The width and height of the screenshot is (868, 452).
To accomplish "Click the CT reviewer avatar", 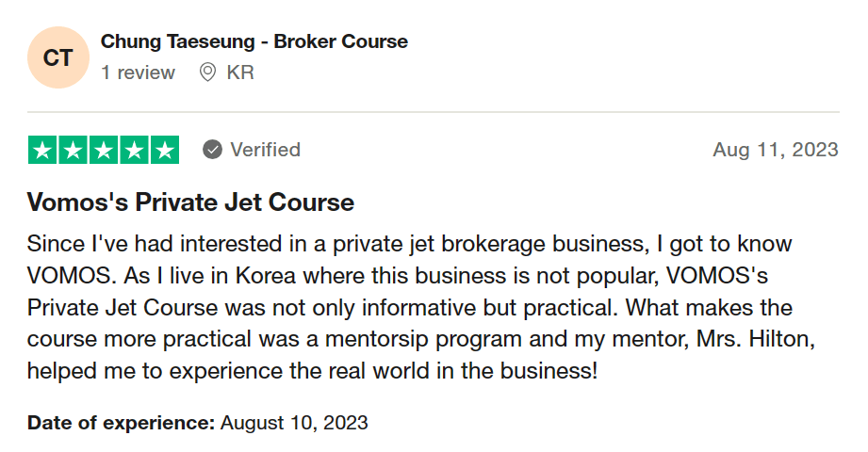I will click(x=58, y=57).
